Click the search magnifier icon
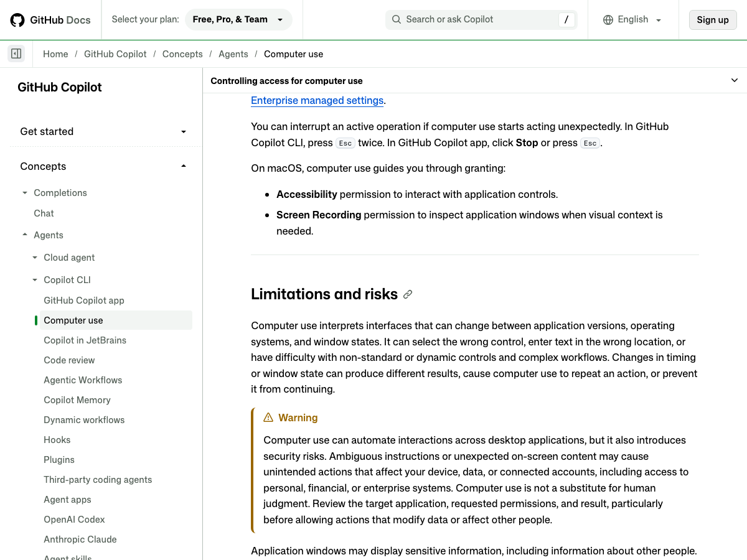The height and width of the screenshot is (560, 747). tap(397, 20)
